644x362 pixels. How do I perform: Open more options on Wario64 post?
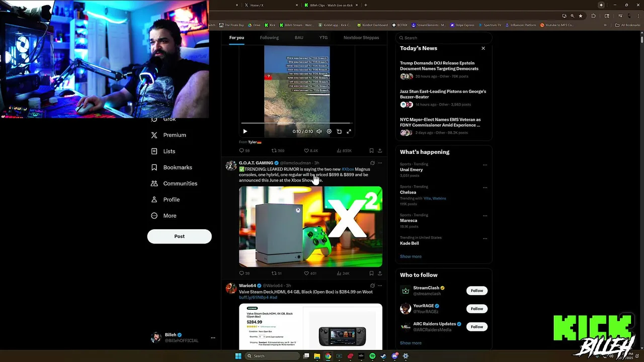click(380, 286)
